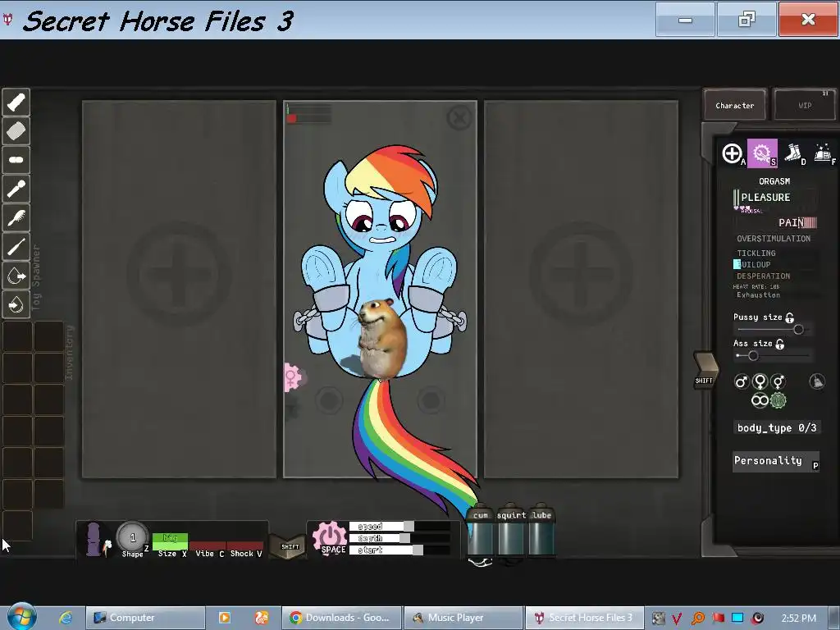Click the left round anchor button under the character
This screenshot has height=630, width=840.
click(x=329, y=399)
